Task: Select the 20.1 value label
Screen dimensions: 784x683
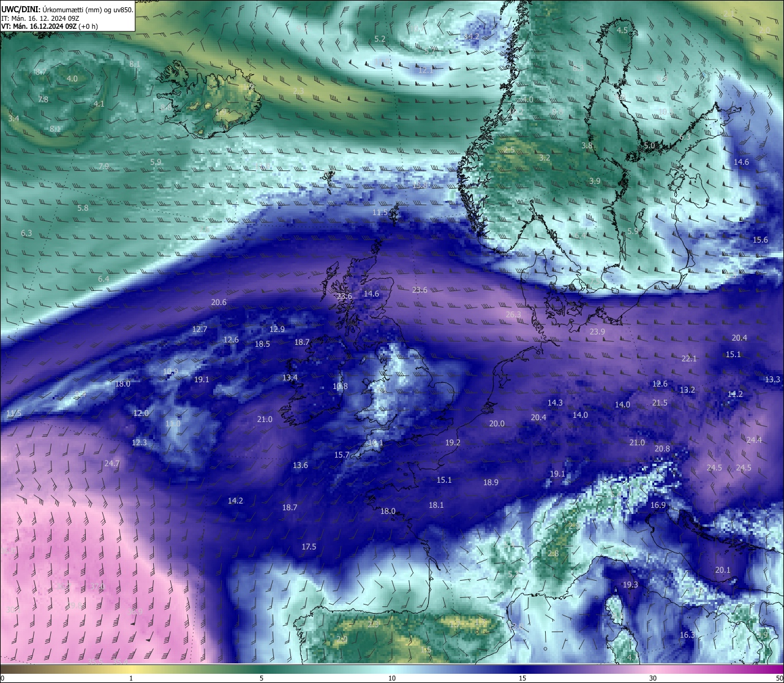Action: (x=723, y=570)
